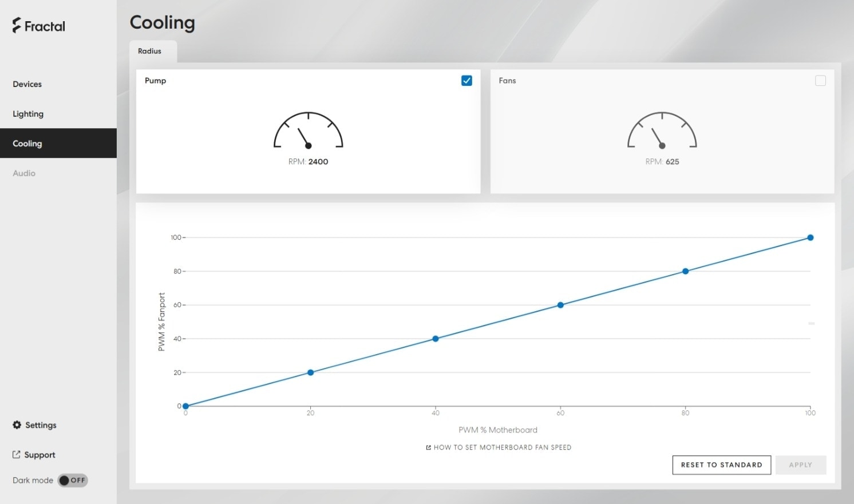
Task: Click the Support external link icon
Action: [x=17, y=455]
